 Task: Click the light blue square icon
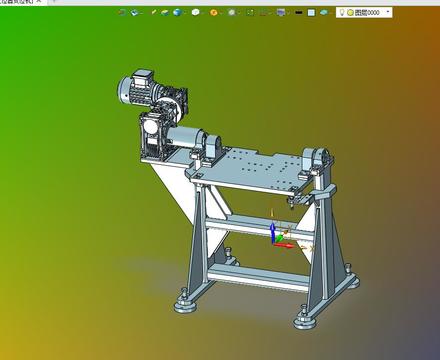click(x=311, y=13)
